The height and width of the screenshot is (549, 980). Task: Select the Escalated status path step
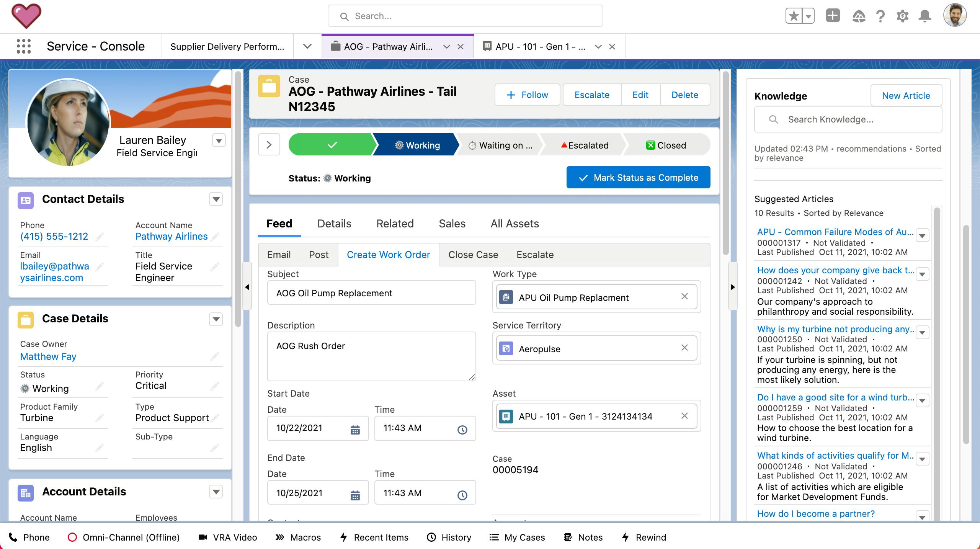click(584, 145)
